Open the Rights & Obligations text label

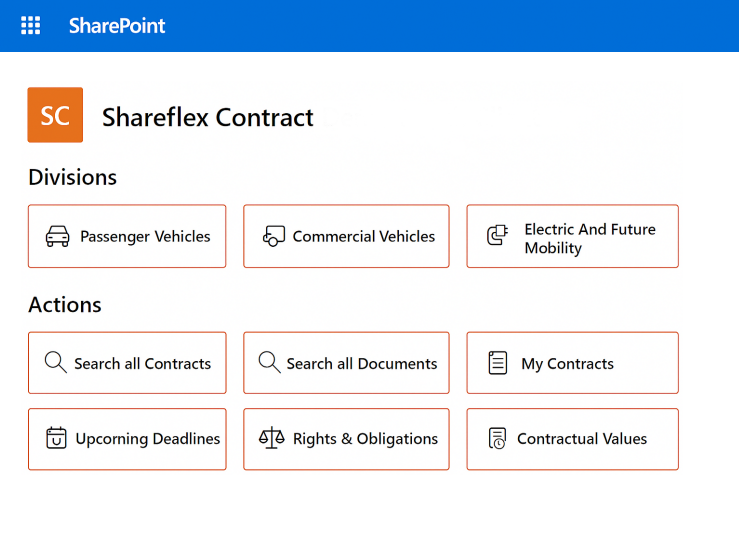point(365,439)
